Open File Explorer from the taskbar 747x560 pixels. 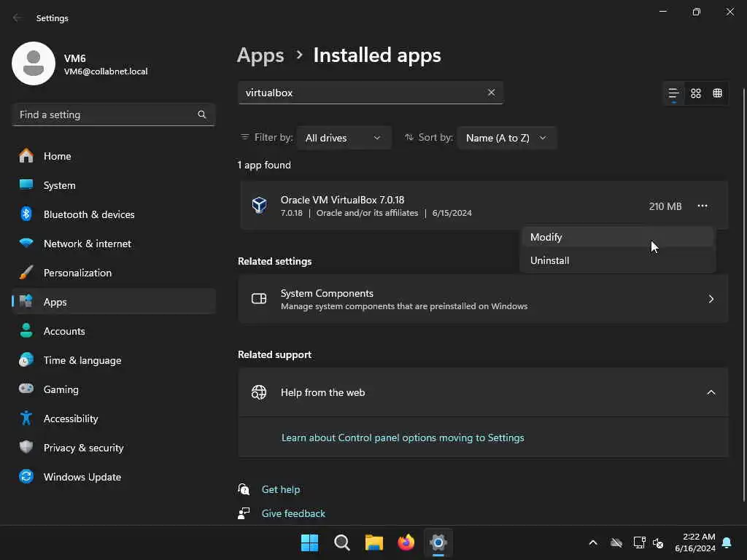tap(374, 542)
